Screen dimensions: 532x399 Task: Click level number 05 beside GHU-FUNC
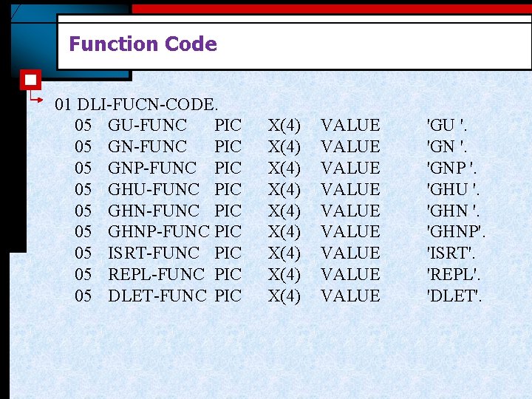(x=83, y=189)
